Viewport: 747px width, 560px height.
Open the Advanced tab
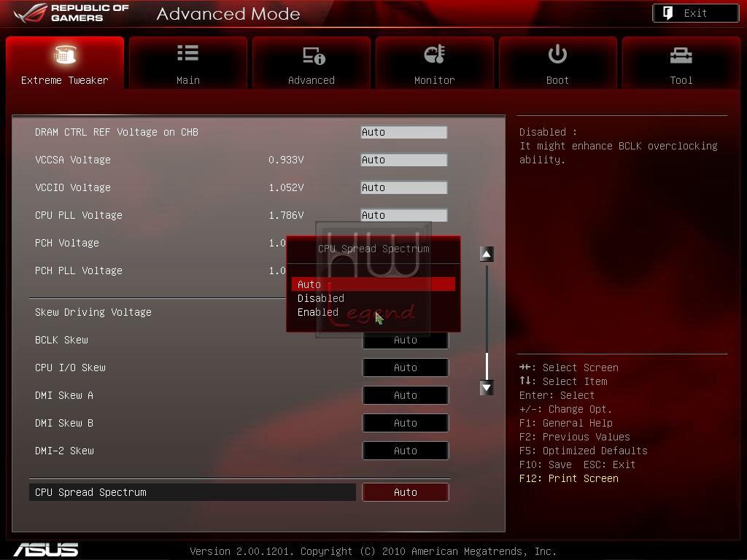click(x=311, y=63)
